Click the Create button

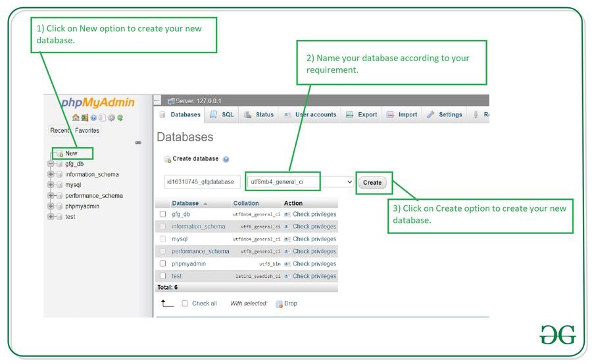(x=372, y=183)
